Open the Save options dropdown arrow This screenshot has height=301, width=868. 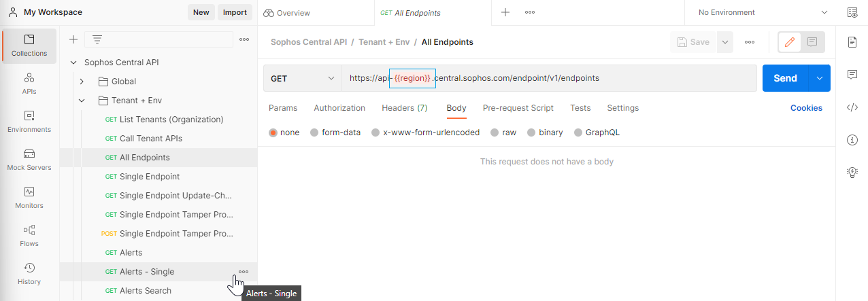pyautogui.click(x=725, y=42)
